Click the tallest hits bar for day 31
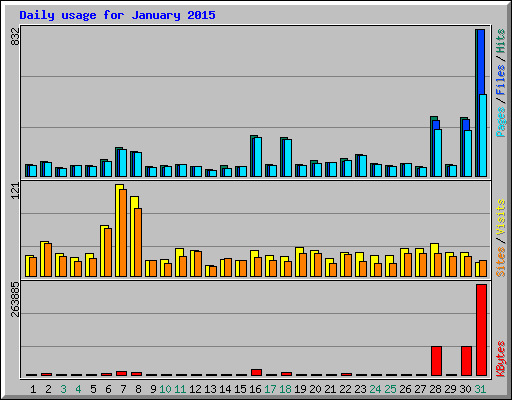Viewport: 512px width, 400px height. (x=477, y=103)
